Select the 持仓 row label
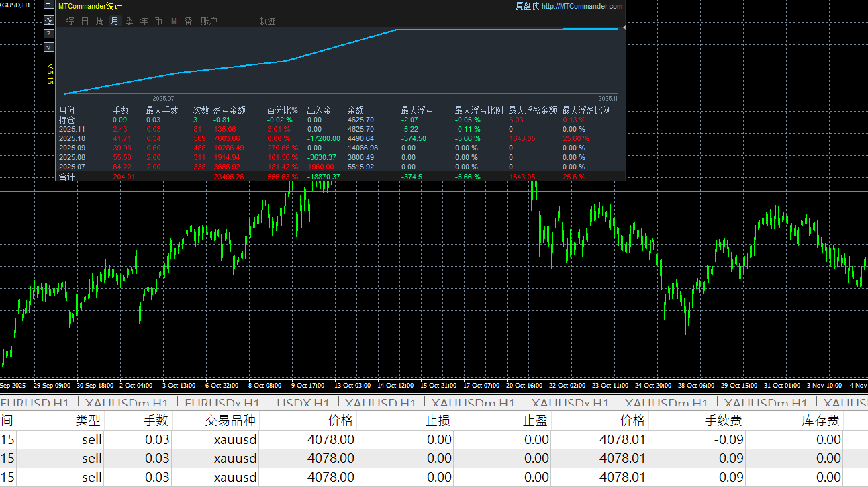868x487 pixels. [x=67, y=120]
